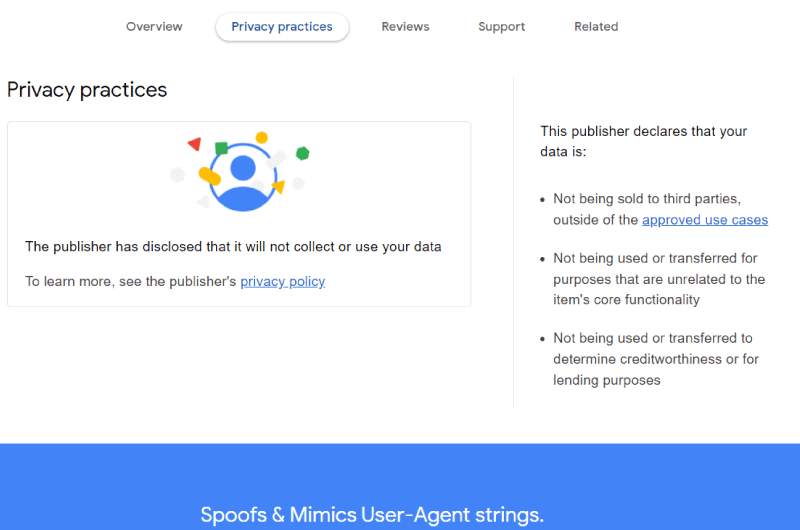The width and height of the screenshot is (800, 530).
Task: Open the Overview tab
Action: tap(154, 27)
